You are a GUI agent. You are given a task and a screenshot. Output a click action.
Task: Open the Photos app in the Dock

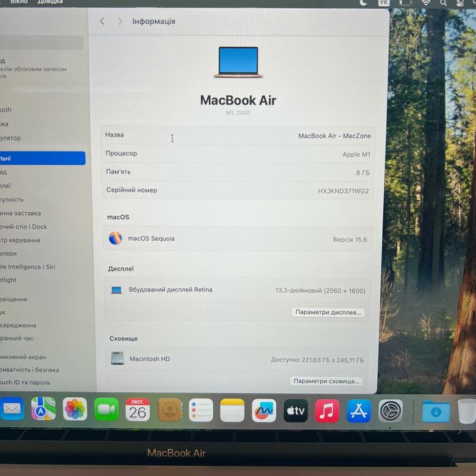tap(75, 409)
